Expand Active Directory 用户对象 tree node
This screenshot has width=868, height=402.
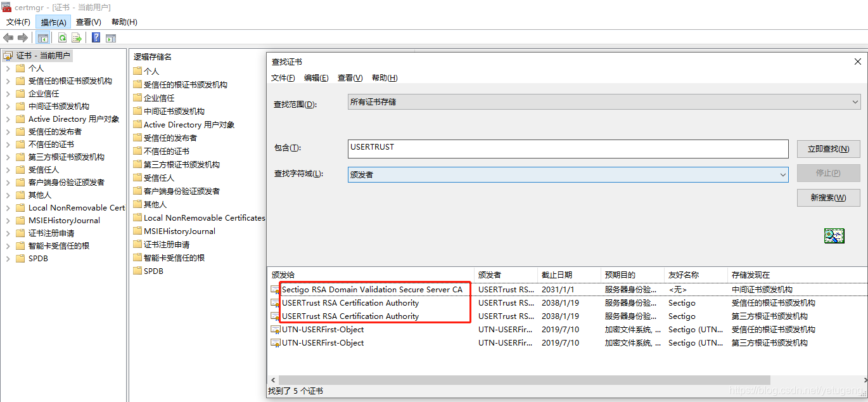coord(8,119)
